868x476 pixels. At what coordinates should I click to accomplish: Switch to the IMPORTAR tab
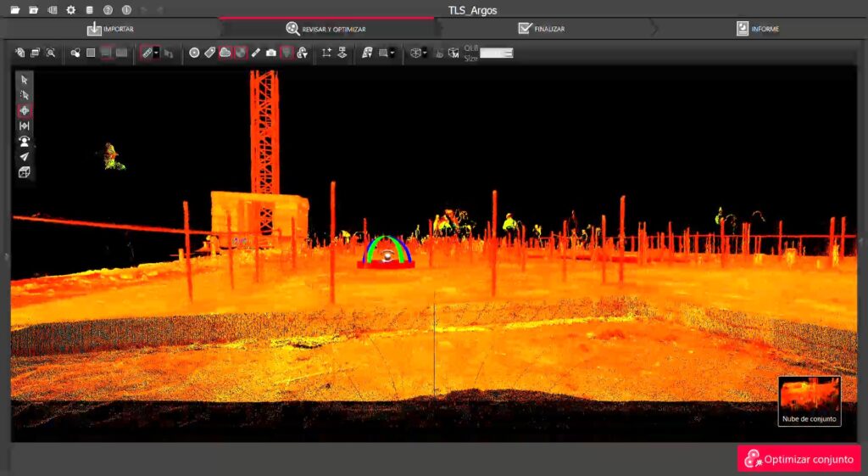(110, 29)
